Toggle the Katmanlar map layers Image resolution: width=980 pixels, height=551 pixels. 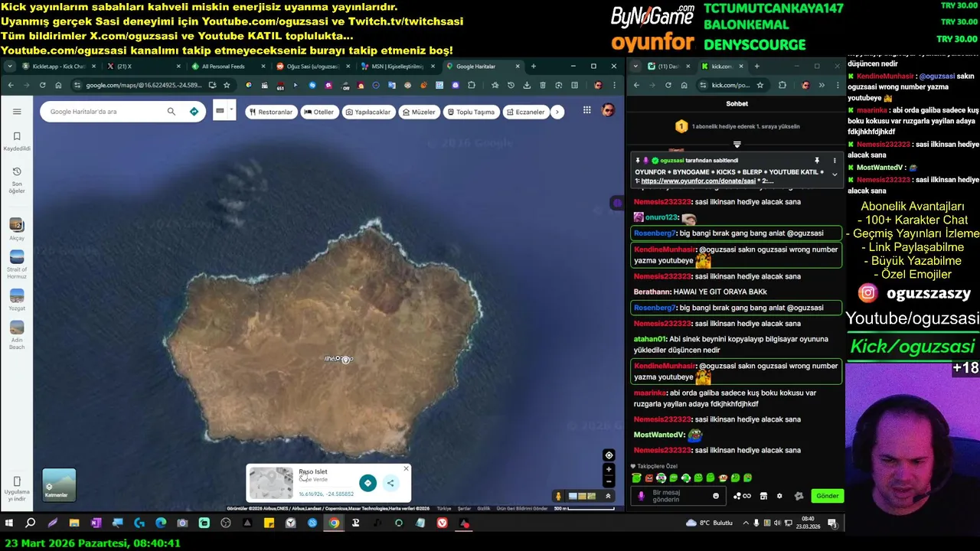click(59, 484)
